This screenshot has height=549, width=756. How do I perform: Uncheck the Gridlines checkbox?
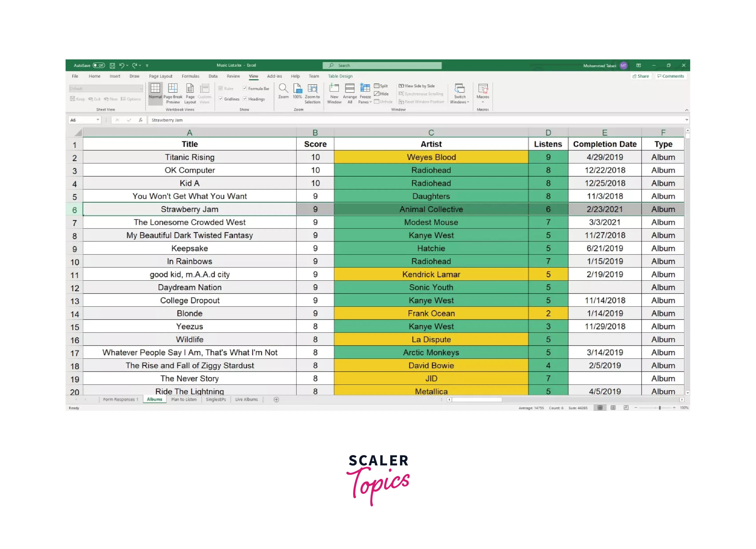[221, 99]
